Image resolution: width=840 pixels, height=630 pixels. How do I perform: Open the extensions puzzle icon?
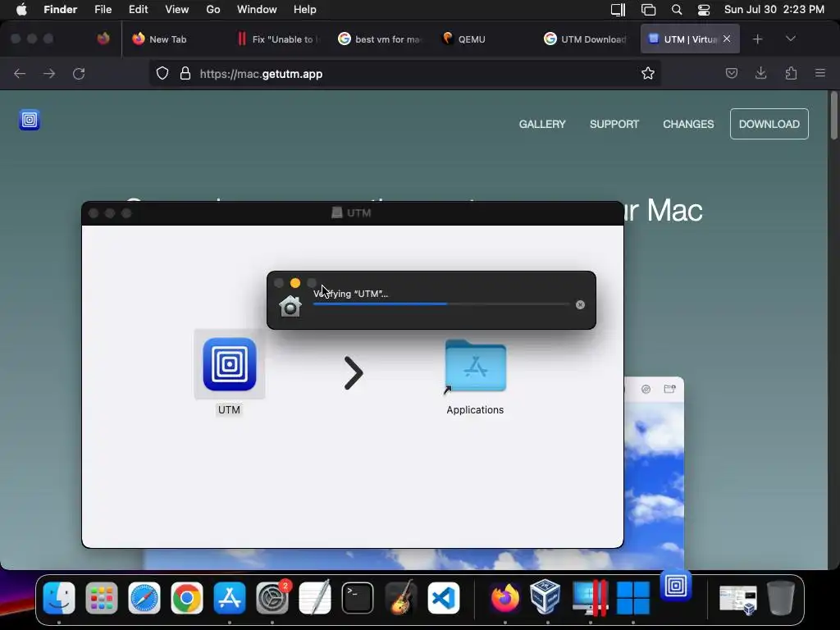791,73
